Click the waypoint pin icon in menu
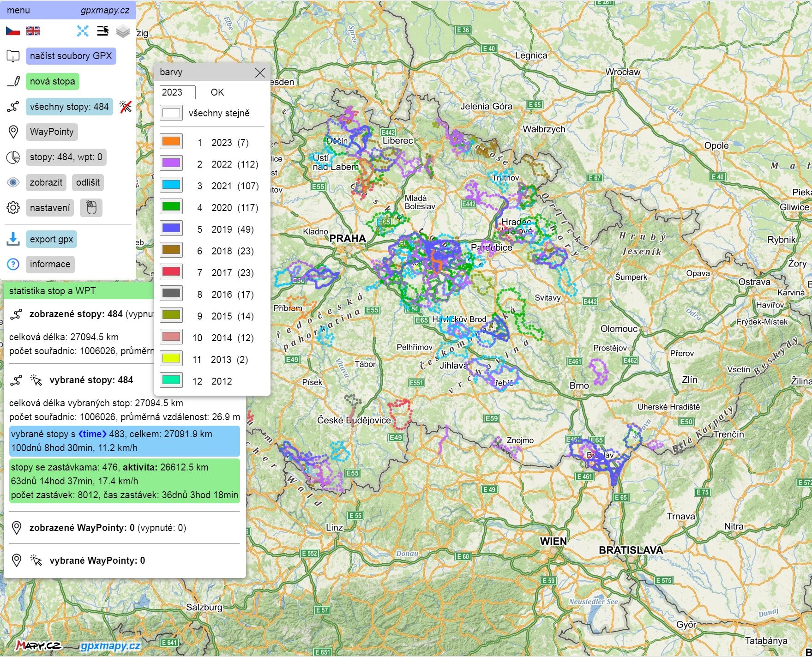Screen dimensions: 812x657 click(x=13, y=132)
